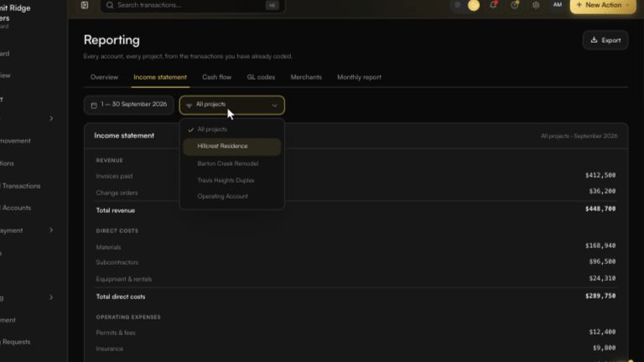Expand the sidebar chevron above movement item
644x362 pixels.
(51, 119)
